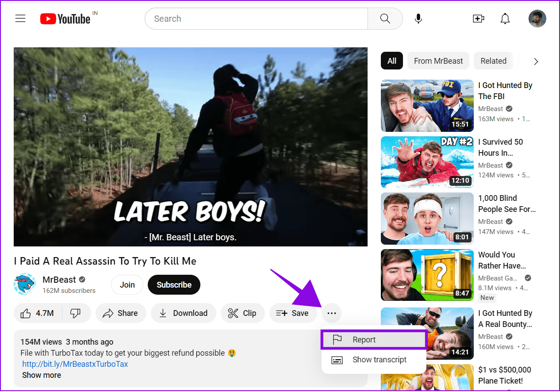Open the account avatar menu

coord(537,19)
